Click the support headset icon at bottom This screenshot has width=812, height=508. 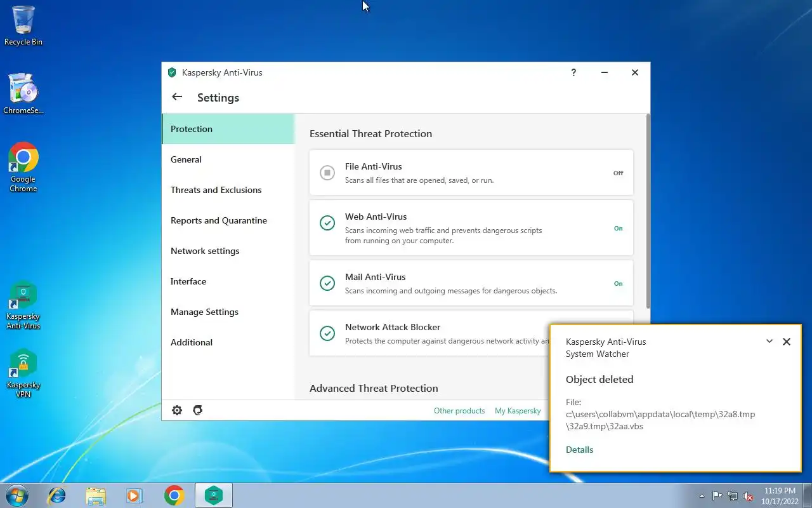(x=197, y=410)
